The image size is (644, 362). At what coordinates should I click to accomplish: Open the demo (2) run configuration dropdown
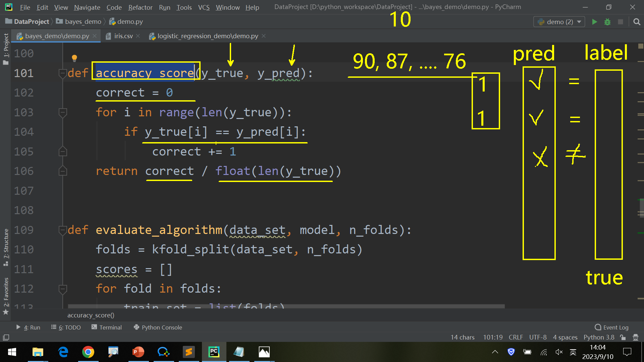(559, 22)
